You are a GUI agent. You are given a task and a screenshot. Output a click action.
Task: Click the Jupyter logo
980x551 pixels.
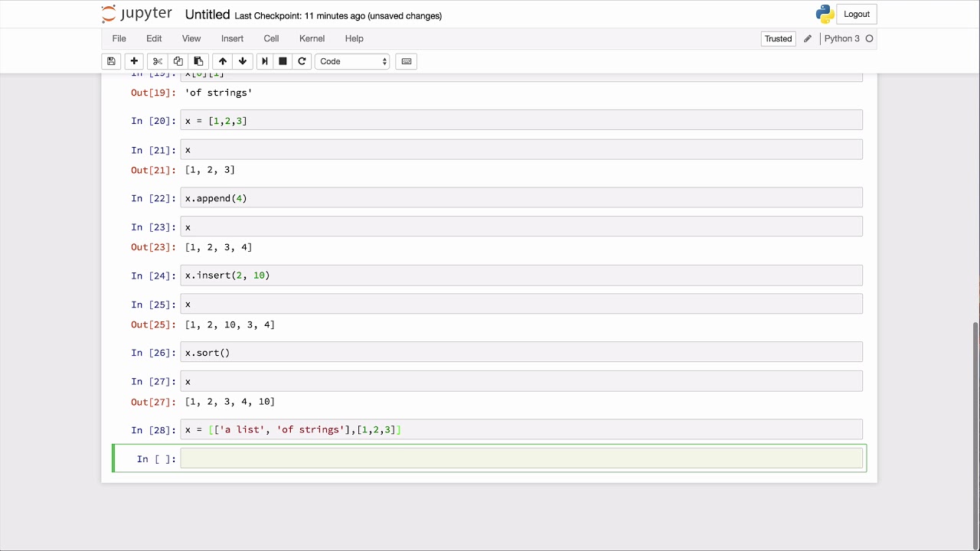(138, 15)
